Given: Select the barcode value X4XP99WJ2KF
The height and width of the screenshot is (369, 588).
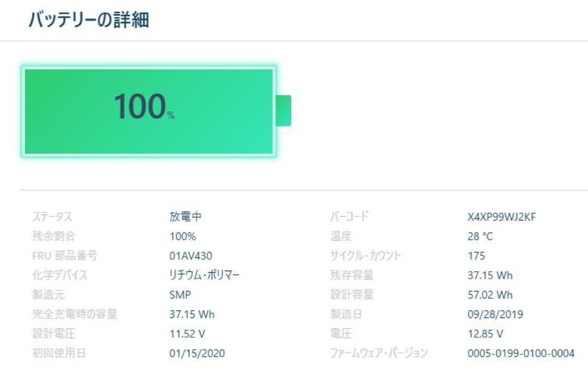Looking at the screenshot, I should (x=501, y=217).
